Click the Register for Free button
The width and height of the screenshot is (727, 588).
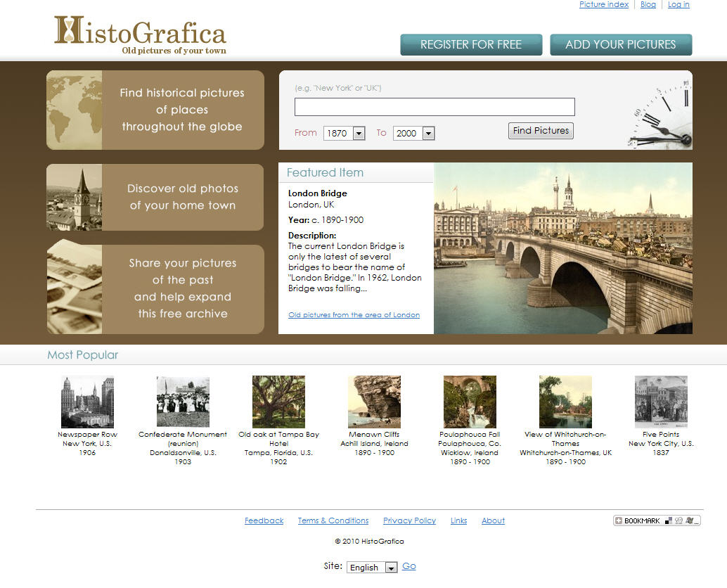coord(471,44)
